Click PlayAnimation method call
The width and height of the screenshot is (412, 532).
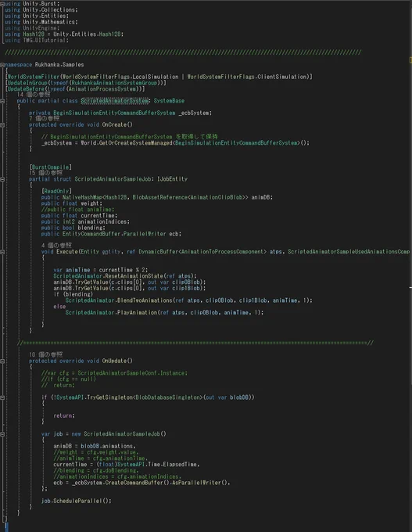[x=137, y=312]
